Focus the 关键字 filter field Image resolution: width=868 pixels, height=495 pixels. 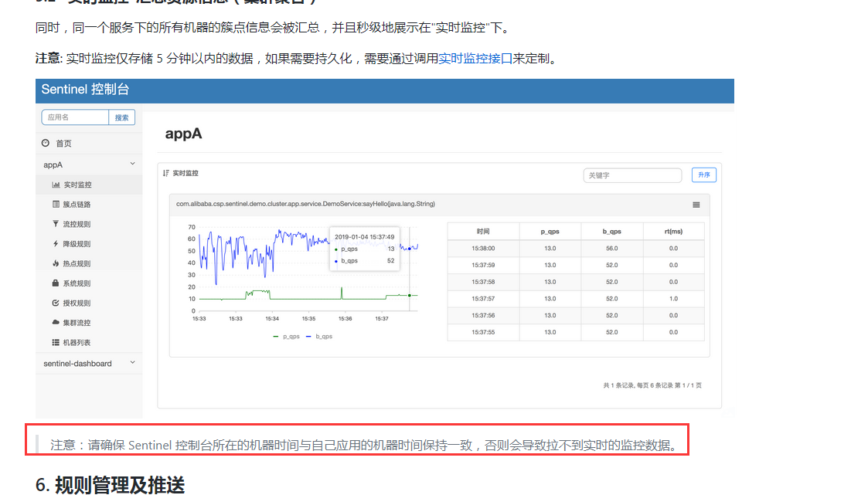[632, 175]
